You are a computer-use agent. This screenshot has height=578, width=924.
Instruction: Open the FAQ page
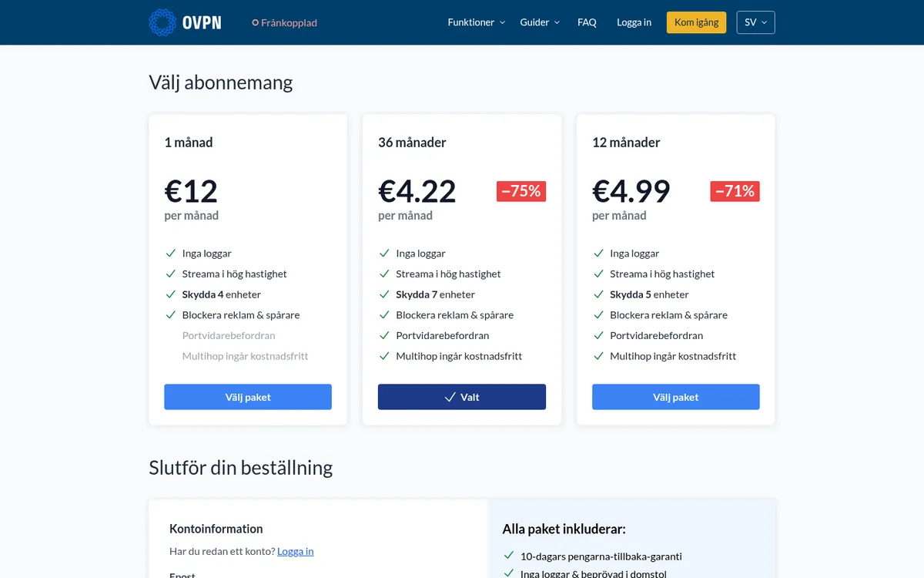(x=587, y=22)
